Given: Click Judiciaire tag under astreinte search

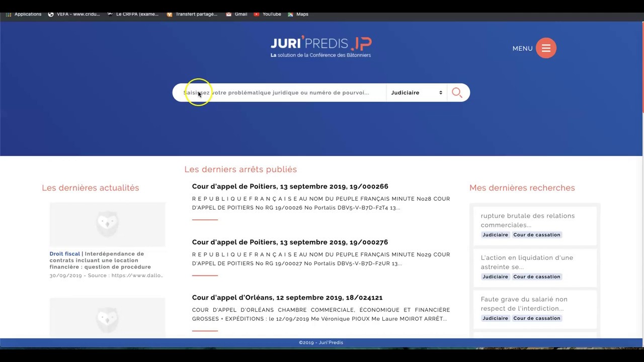Looking at the screenshot, I should (495, 277).
